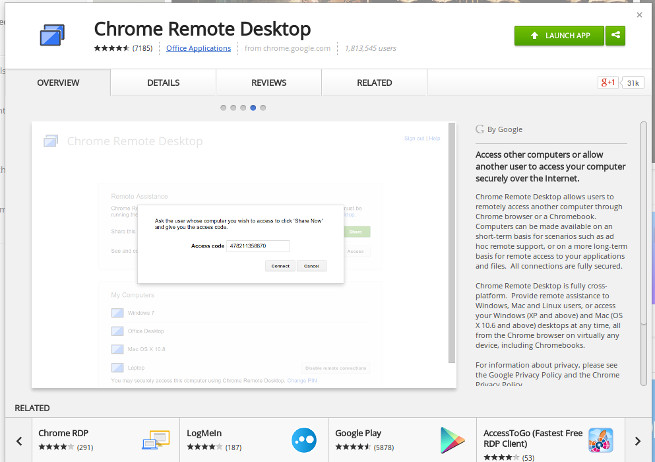Go to previous related apps
Viewport: 655px width, 462px height.
(19, 441)
